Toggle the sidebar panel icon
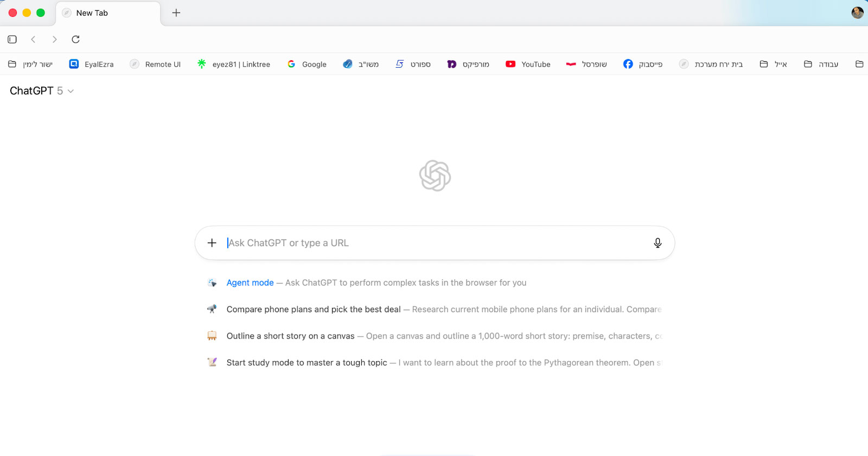The image size is (868, 456). click(x=12, y=40)
